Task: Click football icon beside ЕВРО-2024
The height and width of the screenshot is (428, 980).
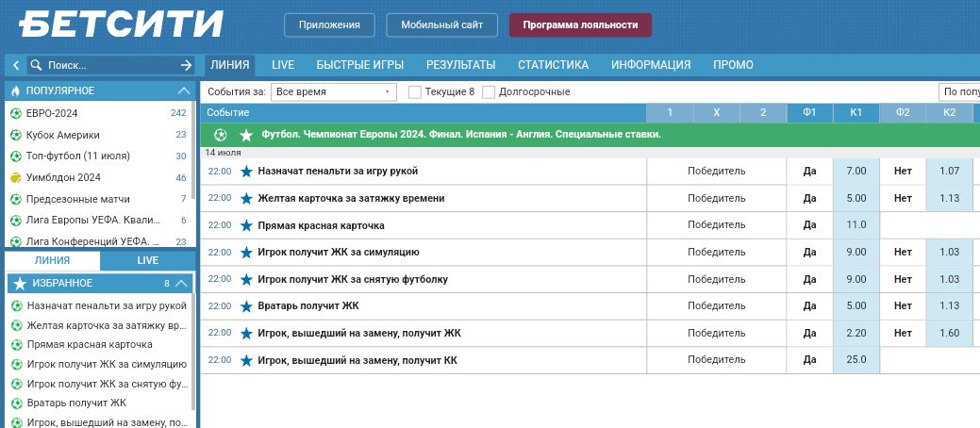Action: (x=16, y=114)
